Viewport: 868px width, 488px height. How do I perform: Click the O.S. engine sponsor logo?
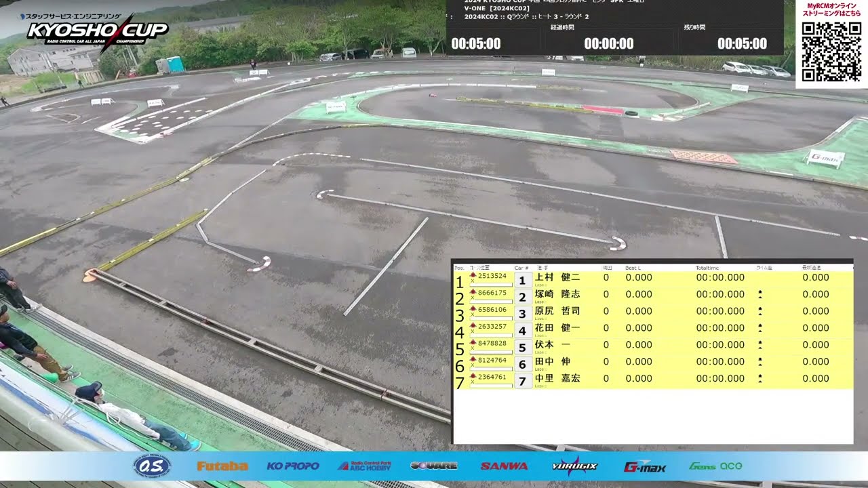(x=152, y=466)
